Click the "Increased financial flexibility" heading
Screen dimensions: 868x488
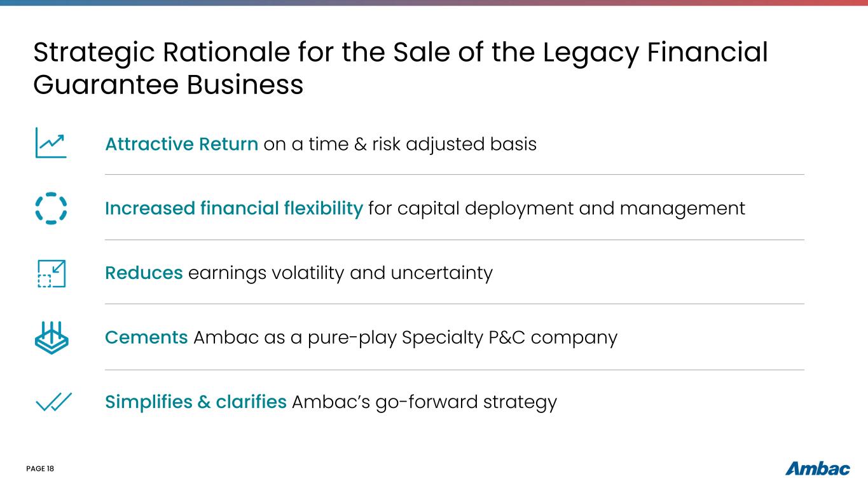coord(233,208)
